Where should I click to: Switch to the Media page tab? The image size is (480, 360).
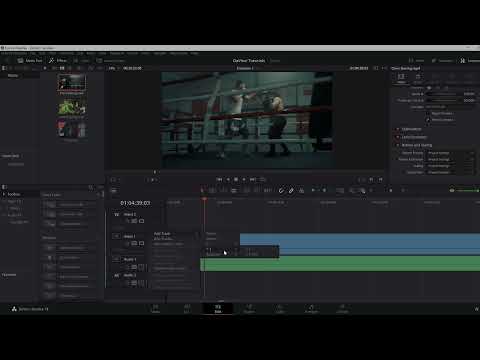pos(155,308)
